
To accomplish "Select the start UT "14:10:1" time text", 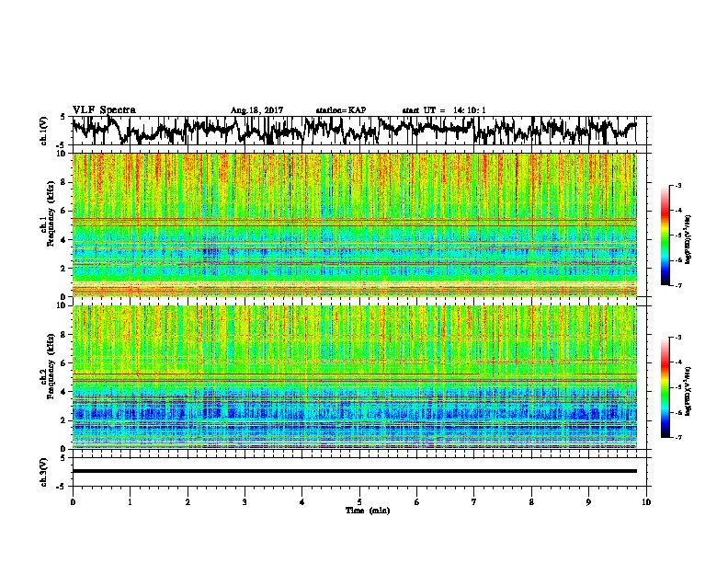I will 470,110.
